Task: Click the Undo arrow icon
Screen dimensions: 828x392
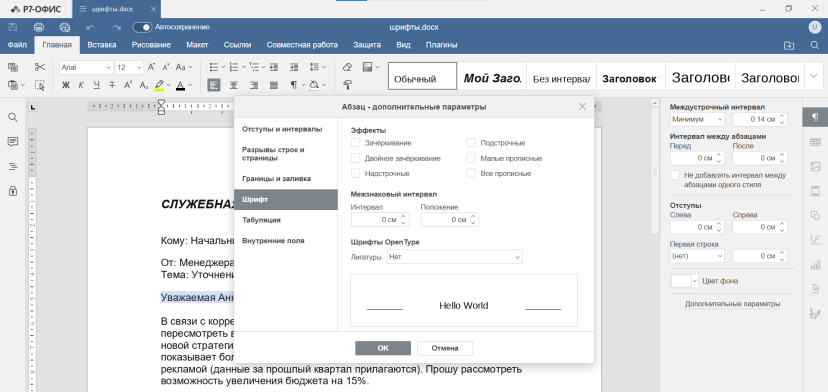Action: pos(90,27)
